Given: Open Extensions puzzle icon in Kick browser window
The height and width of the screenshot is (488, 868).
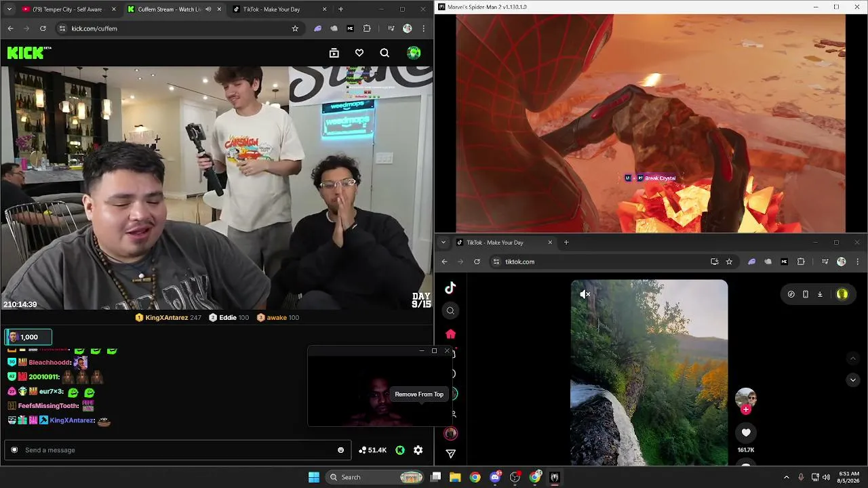Looking at the screenshot, I should (367, 28).
